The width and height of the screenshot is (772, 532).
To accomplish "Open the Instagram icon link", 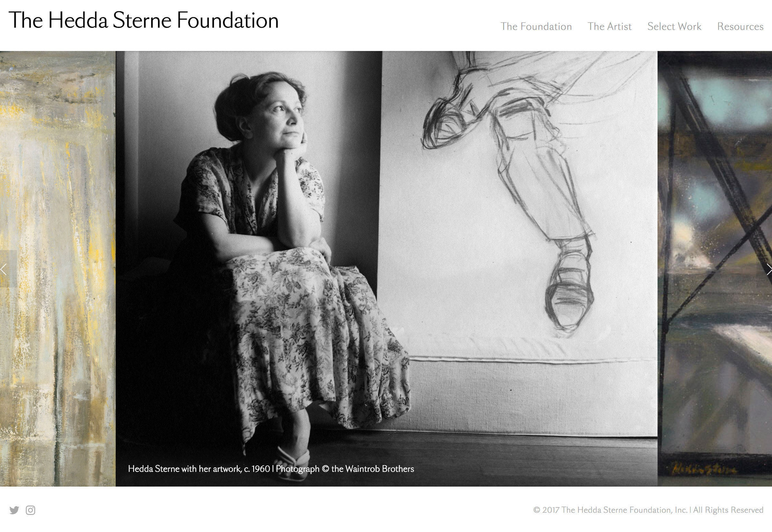I will point(30,510).
